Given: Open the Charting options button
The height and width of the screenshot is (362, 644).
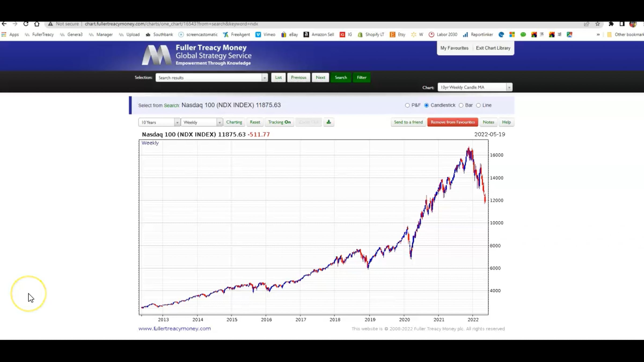Looking at the screenshot, I should (x=234, y=122).
